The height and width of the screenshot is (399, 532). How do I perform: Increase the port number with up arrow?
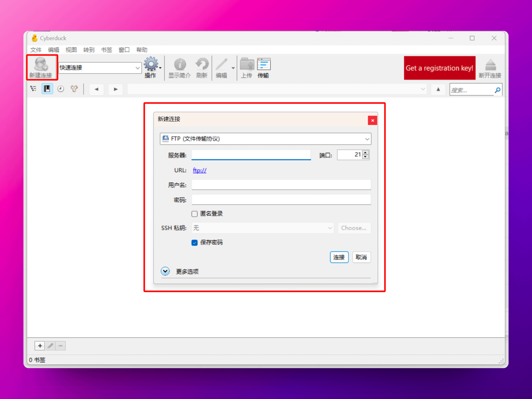366,152
